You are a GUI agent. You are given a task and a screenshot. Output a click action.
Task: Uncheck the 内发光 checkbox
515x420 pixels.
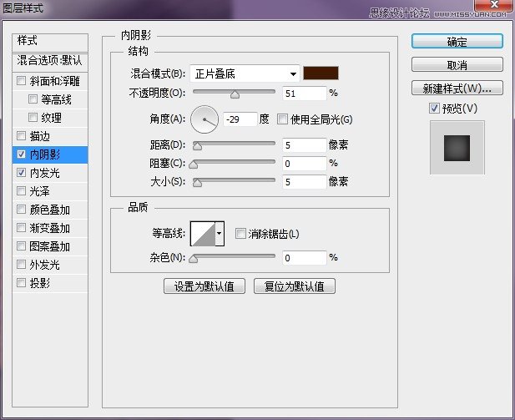coord(21,173)
